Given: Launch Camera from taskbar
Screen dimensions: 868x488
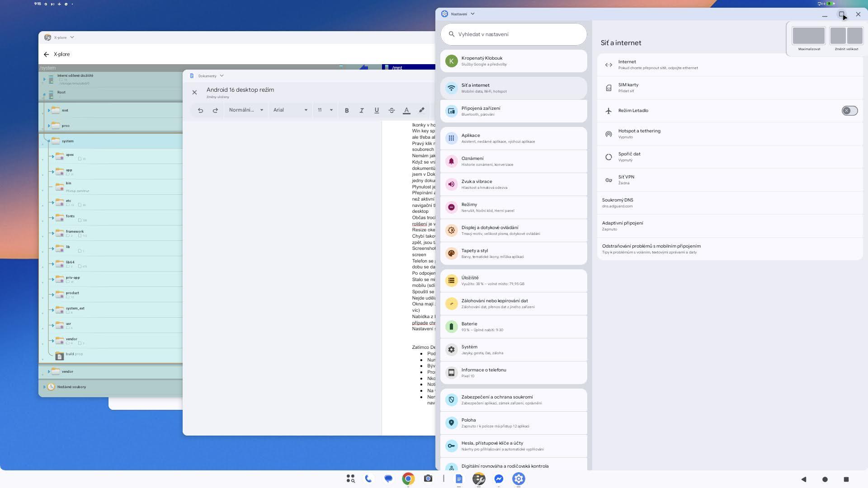Looking at the screenshot, I should click(428, 479).
